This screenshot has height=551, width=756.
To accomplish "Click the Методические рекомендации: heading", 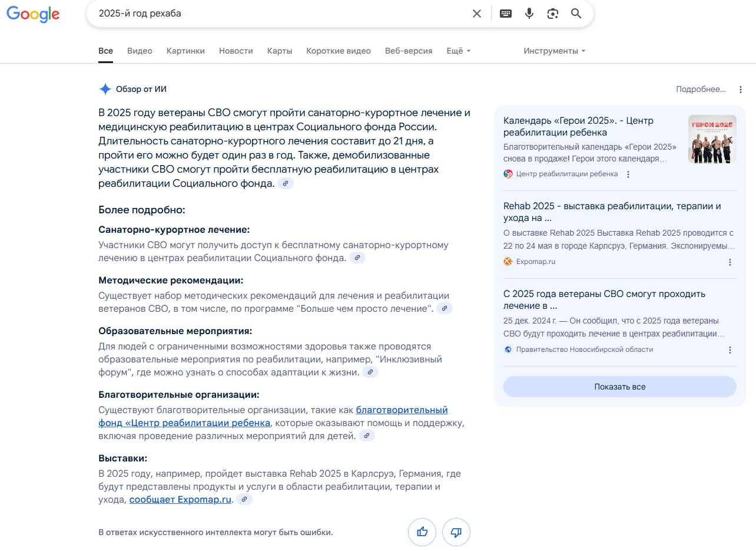I will pyautogui.click(x=171, y=281).
